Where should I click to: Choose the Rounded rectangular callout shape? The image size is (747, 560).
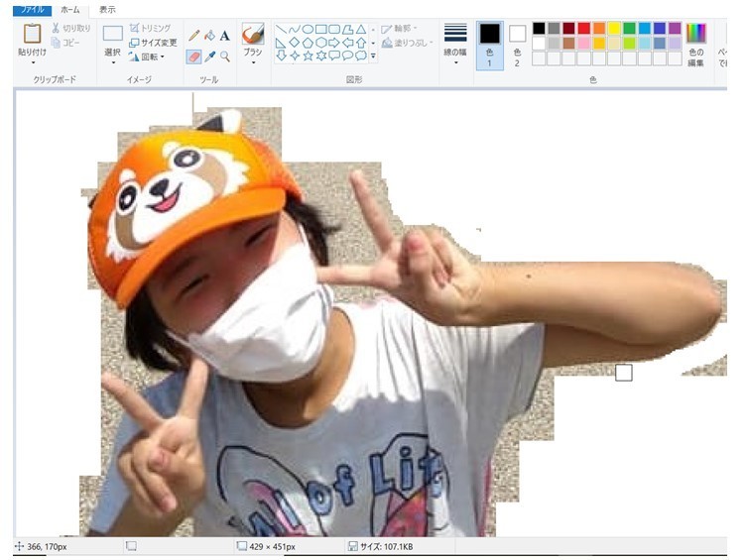pyautogui.click(x=334, y=56)
